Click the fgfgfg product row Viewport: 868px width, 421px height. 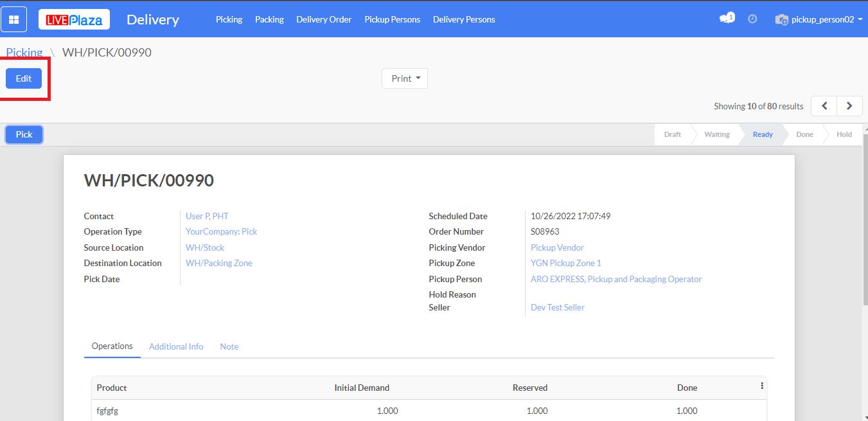(x=429, y=411)
